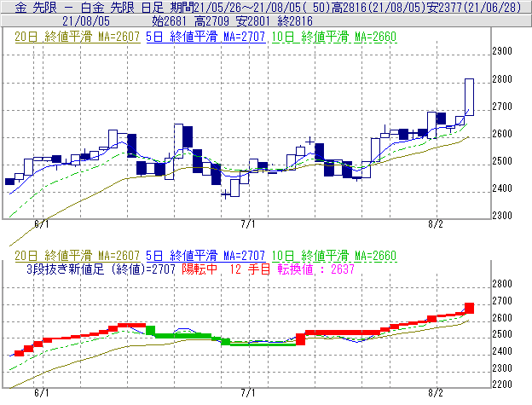Screen dimensions: 532x405
Task: Open the 10日 終値平滑 MA=2660 link in upper chart
Action: 334,37
